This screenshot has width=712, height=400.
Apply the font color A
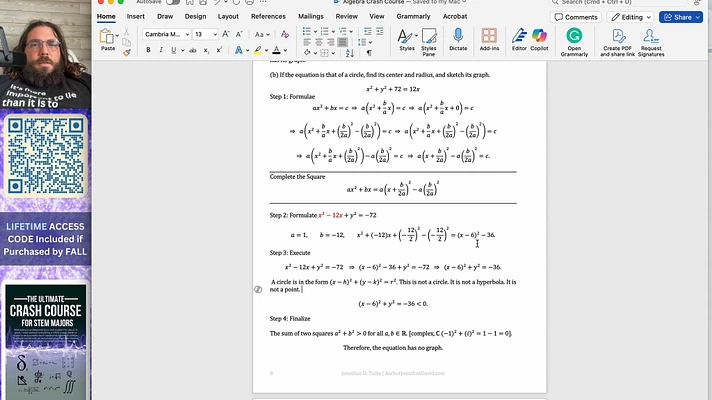coord(276,50)
